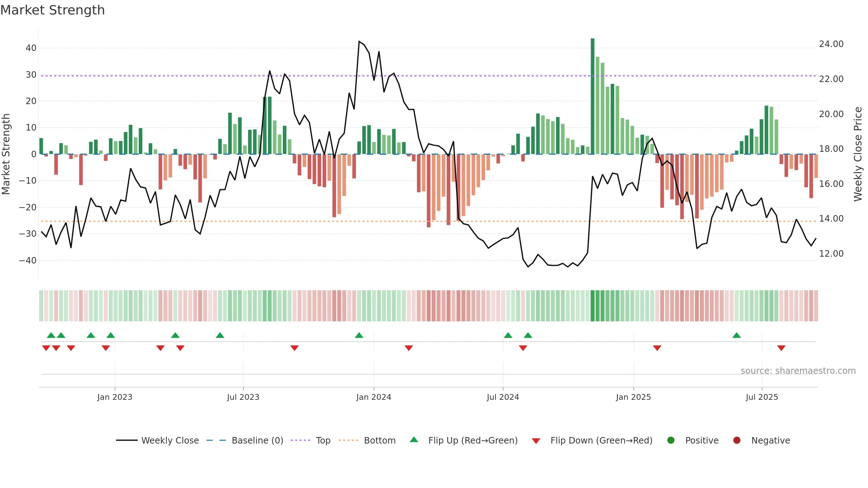
Task: Toggle the Negative legend entry
Action: (762, 440)
